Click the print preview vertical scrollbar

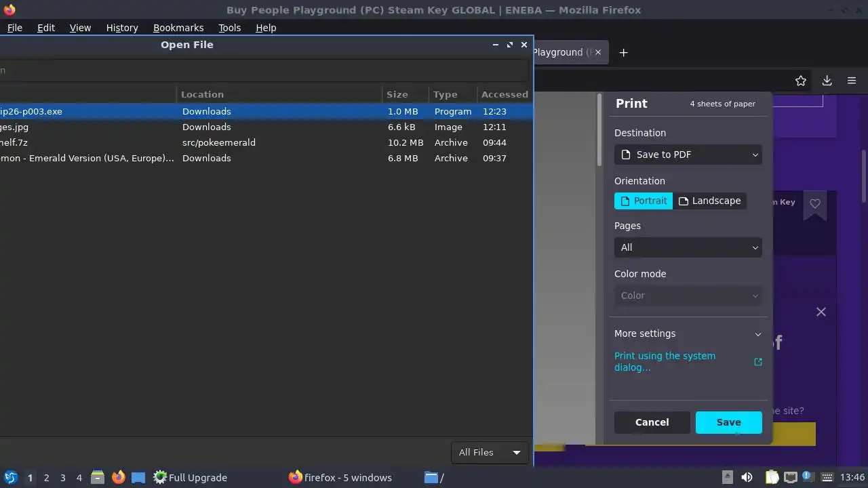click(x=599, y=130)
